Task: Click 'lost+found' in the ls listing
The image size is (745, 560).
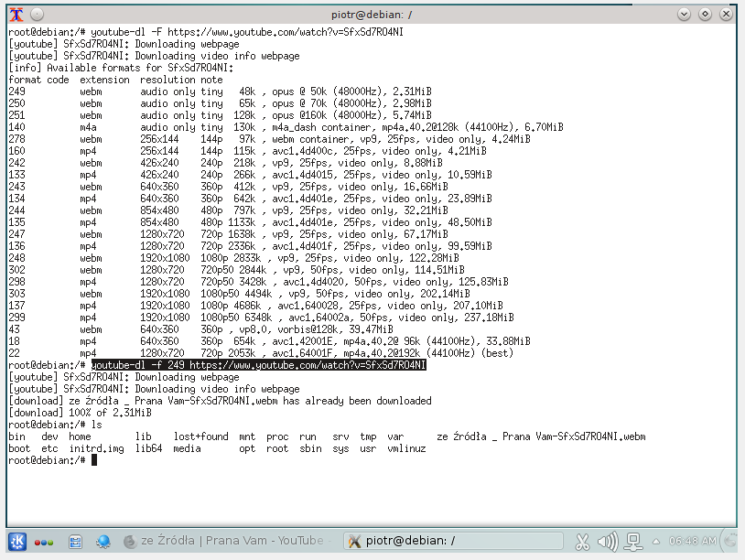Action: [200, 436]
